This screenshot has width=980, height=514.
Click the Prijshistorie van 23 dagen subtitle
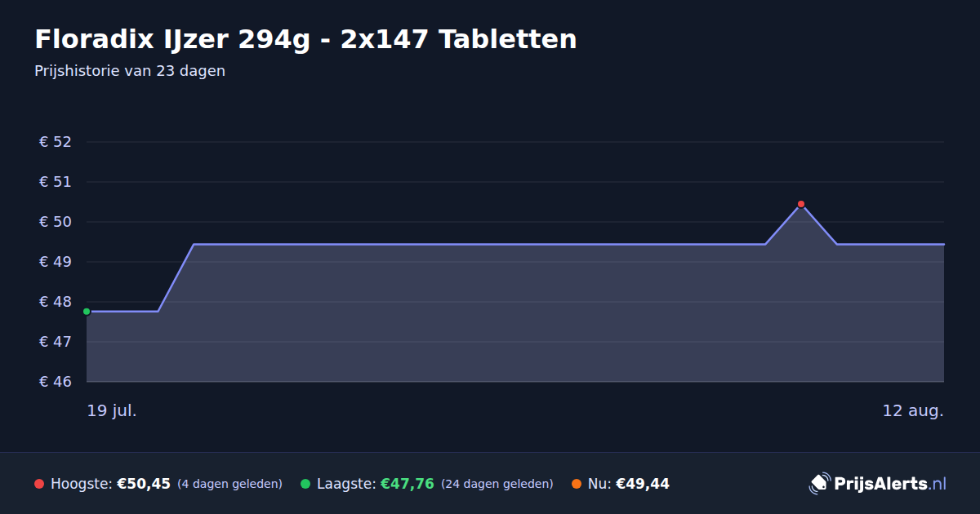coord(130,71)
